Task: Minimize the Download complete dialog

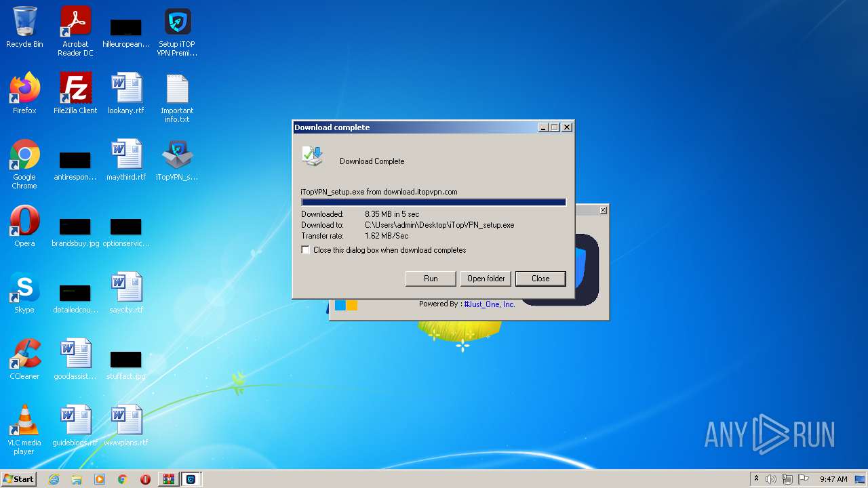Action: tap(543, 127)
